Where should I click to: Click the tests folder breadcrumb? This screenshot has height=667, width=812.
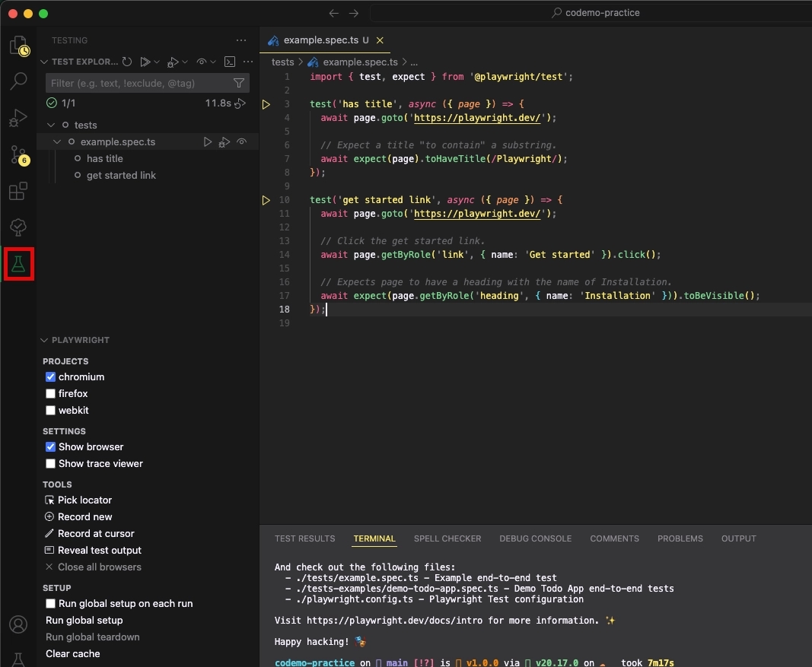click(x=283, y=62)
